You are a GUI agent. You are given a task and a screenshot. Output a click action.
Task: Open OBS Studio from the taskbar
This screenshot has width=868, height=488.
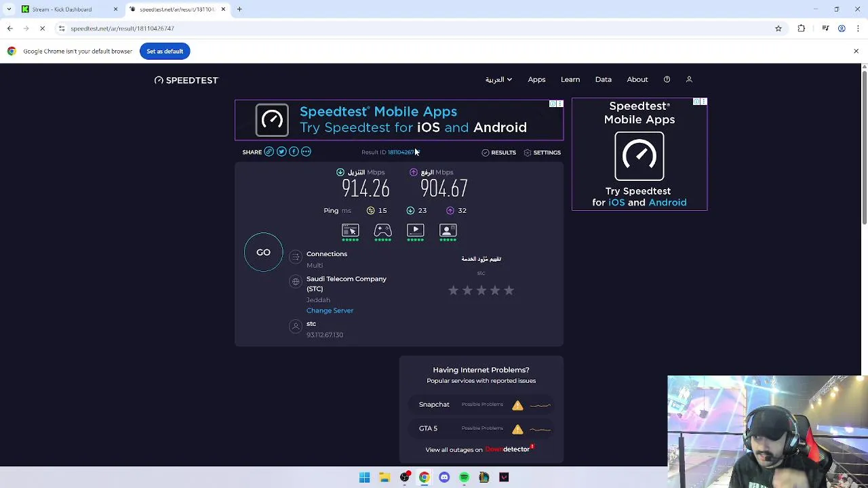click(405, 477)
